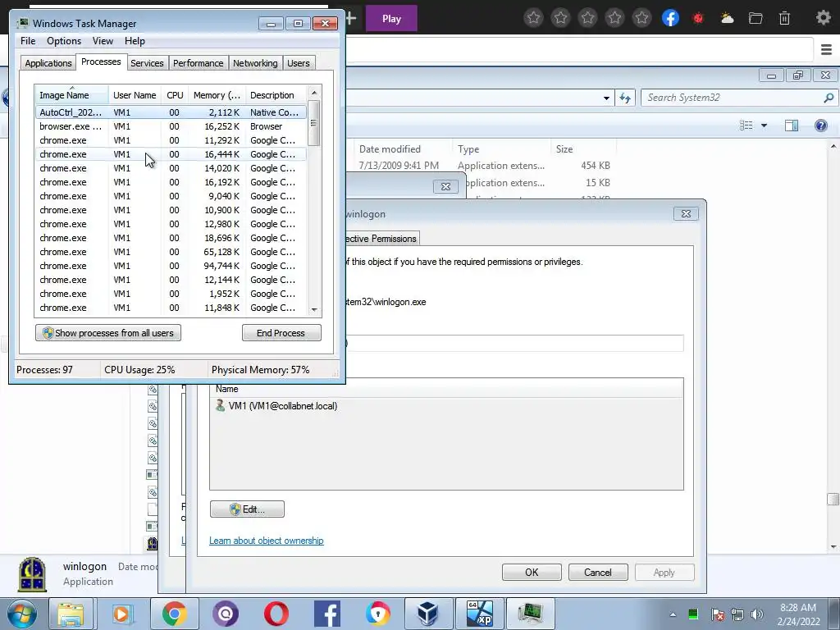Open the Explorer view options dropdown arrow
840x630 pixels.
[764, 126]
